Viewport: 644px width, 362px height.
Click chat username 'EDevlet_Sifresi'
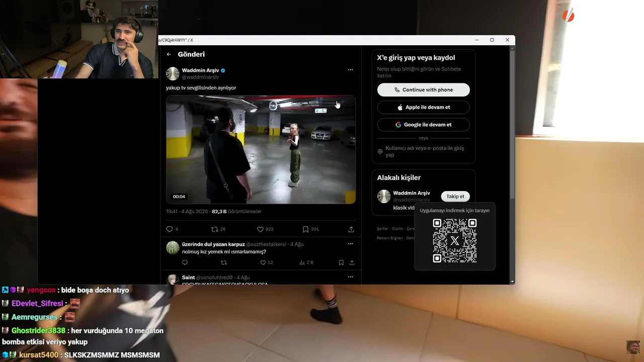point(37,304)
